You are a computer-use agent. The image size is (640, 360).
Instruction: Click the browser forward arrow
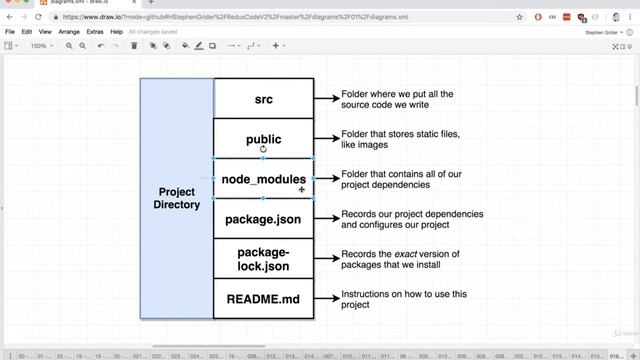point(24,17)
